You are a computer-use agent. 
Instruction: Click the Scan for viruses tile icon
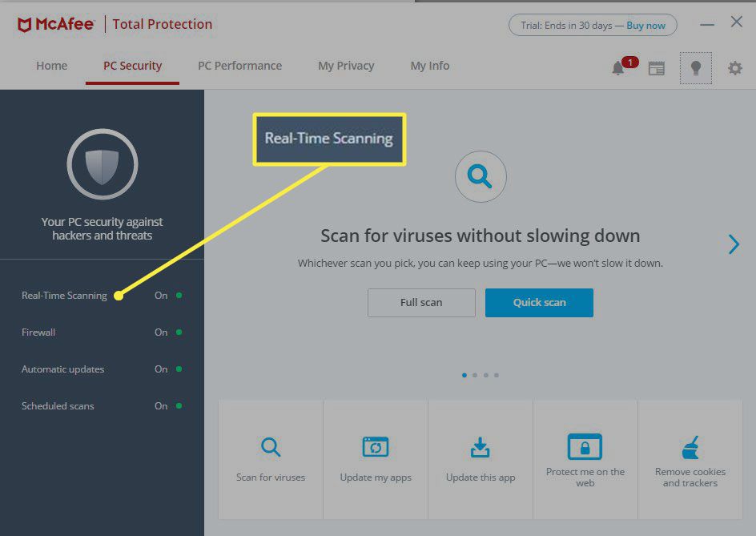click(x=271, y=447)
